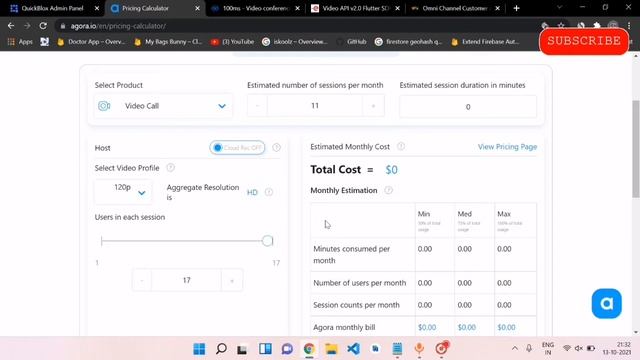Click the $0 Total Cost value
This screenshot has height=360, width=640.
tap(391, 170)
